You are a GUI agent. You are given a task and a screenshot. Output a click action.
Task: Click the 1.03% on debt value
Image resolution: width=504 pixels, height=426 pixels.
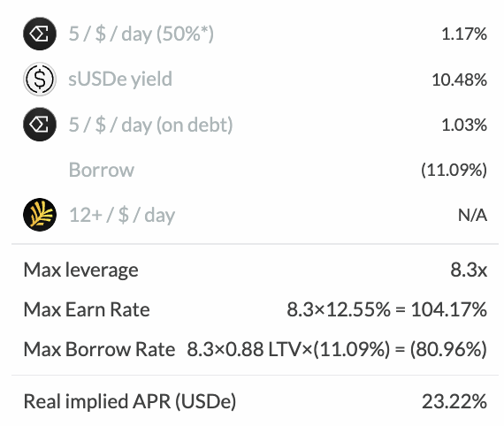(464, 125)
